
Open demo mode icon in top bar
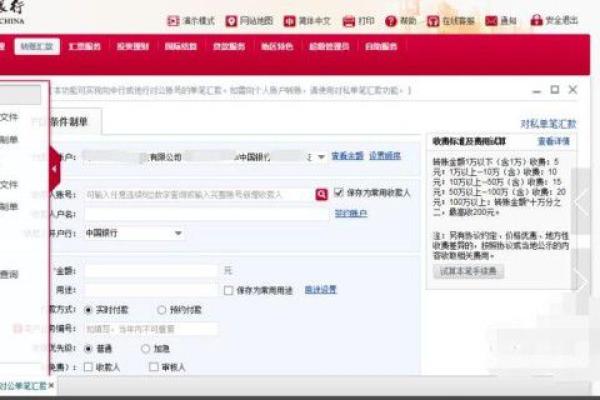pyautogui.click(x=173, y=21)
